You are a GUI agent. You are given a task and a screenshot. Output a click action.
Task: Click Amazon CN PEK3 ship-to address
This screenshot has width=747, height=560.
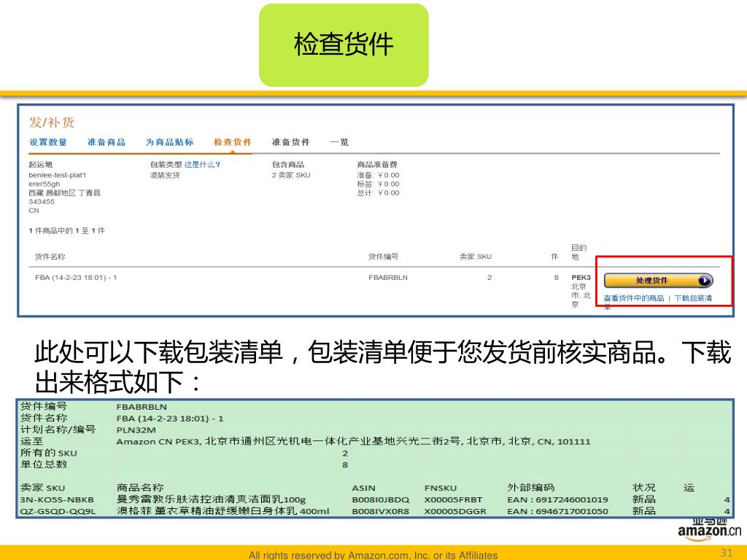(353, 441)
